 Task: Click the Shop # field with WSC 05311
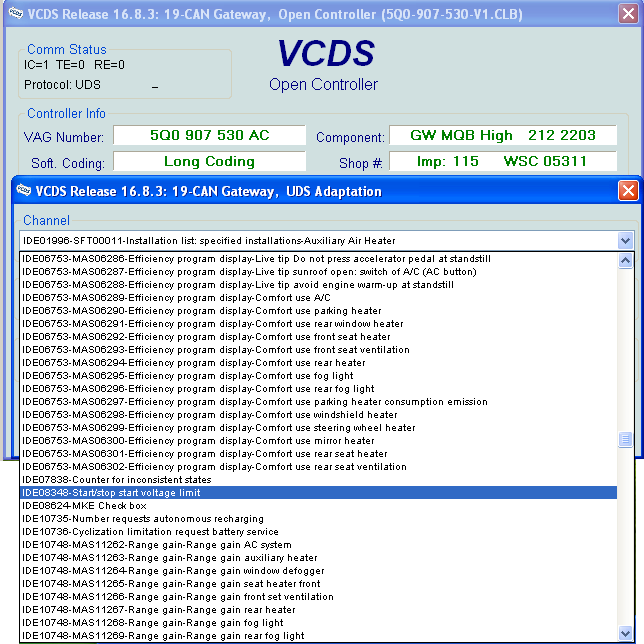(x=503, y=161)
